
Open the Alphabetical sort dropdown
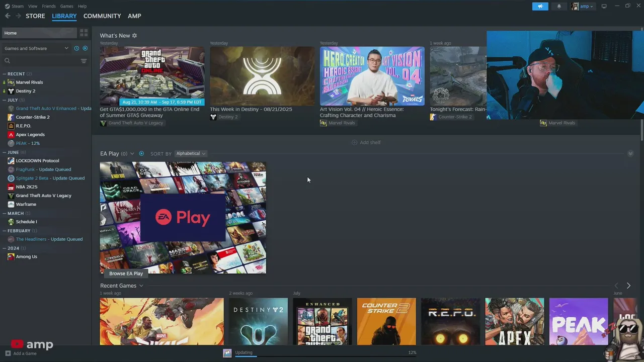click(191, 153)
